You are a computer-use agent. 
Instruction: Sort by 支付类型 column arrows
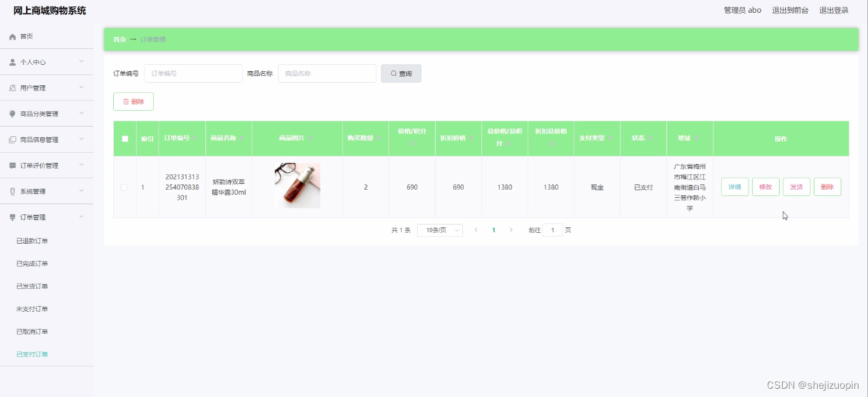[x=611, y=139]
